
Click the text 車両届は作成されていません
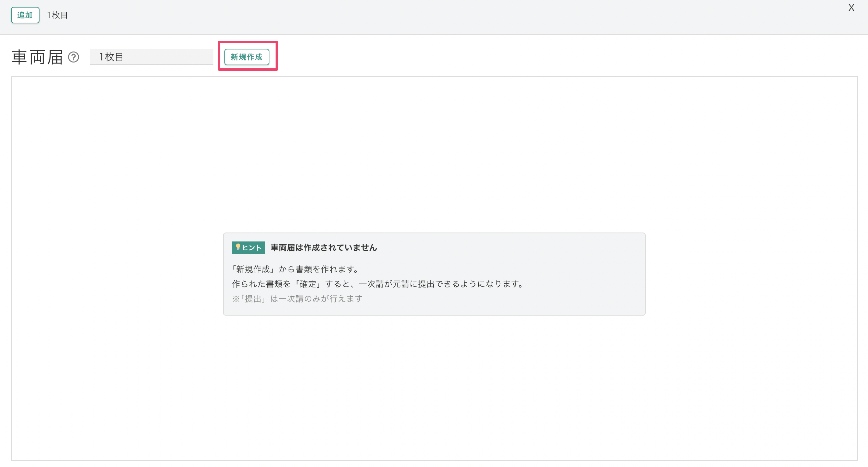pos(324,248)
